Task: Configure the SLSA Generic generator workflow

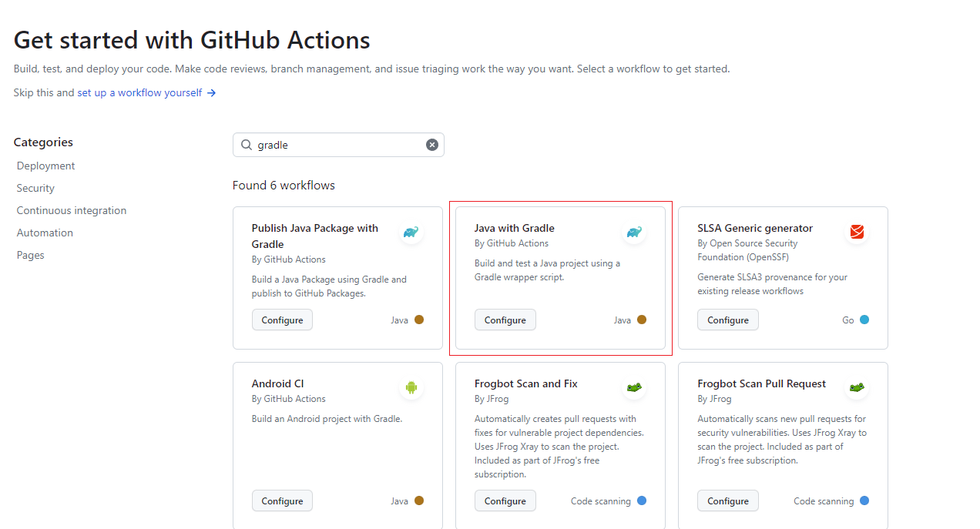Action: [728, 320]
